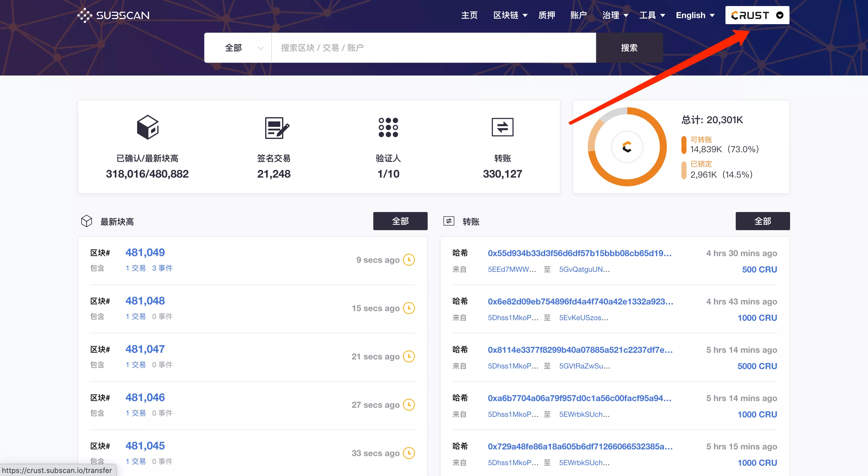Click clock icon for block 481,045
The height and width of the screenshot is (476, 868).
coord(409,453)
